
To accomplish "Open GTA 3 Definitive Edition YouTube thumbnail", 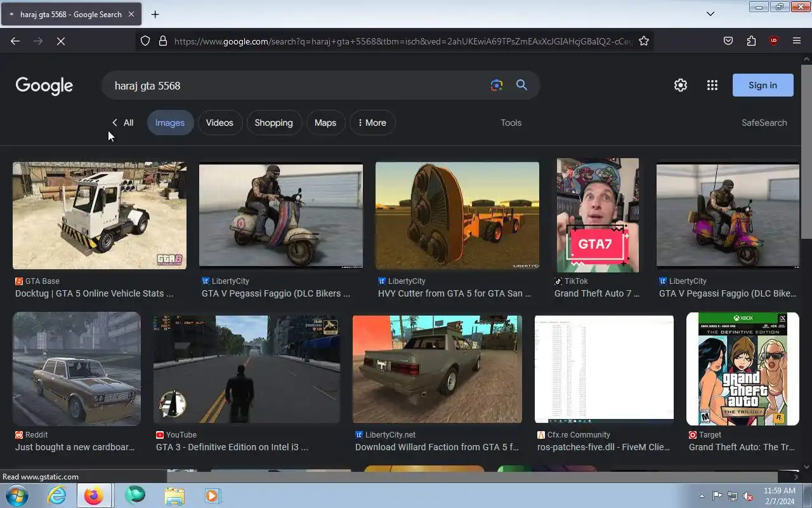I will click(247, 369).
